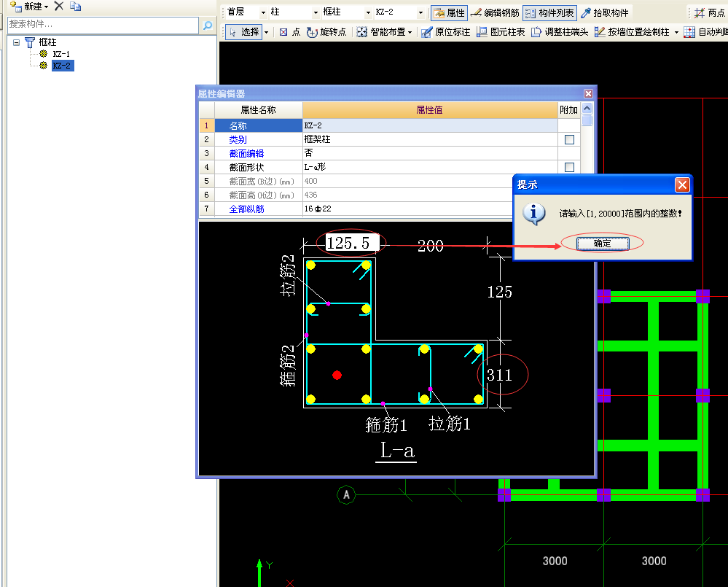
Task: Click the 两点 two-point tool
Action: 710,12
